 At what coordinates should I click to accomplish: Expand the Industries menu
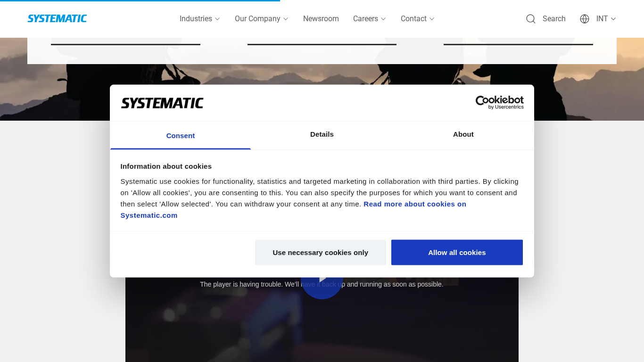coord(199,19)
